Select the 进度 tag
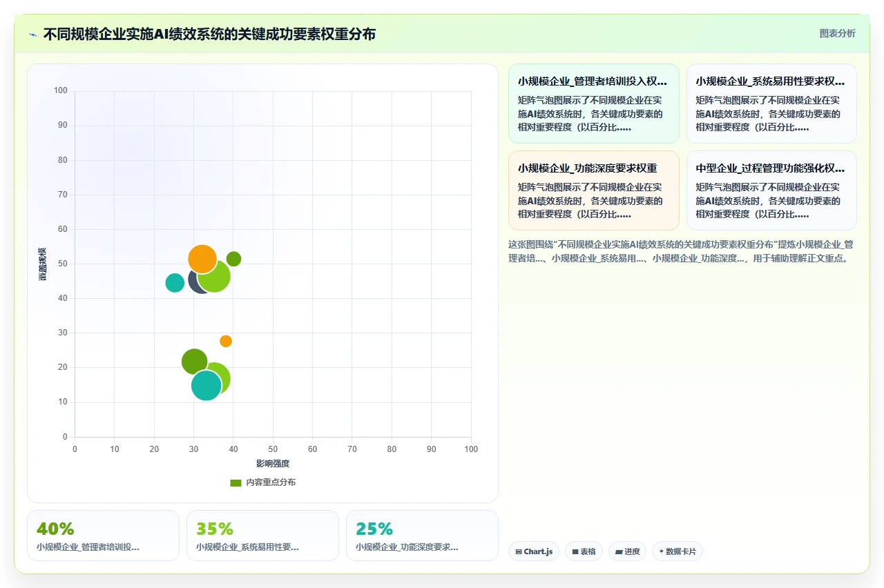The image size is (884, 588). click(x=627, y=551)
